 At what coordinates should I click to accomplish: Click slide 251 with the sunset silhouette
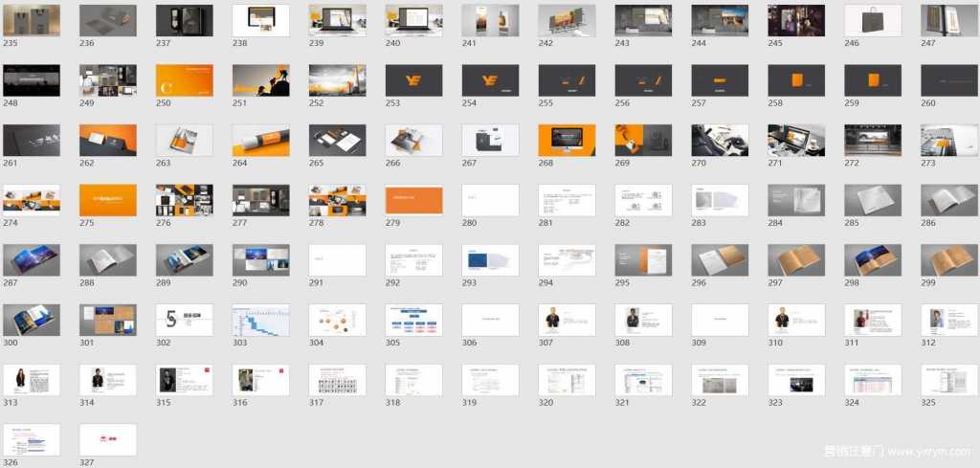[x=261, y=80]
